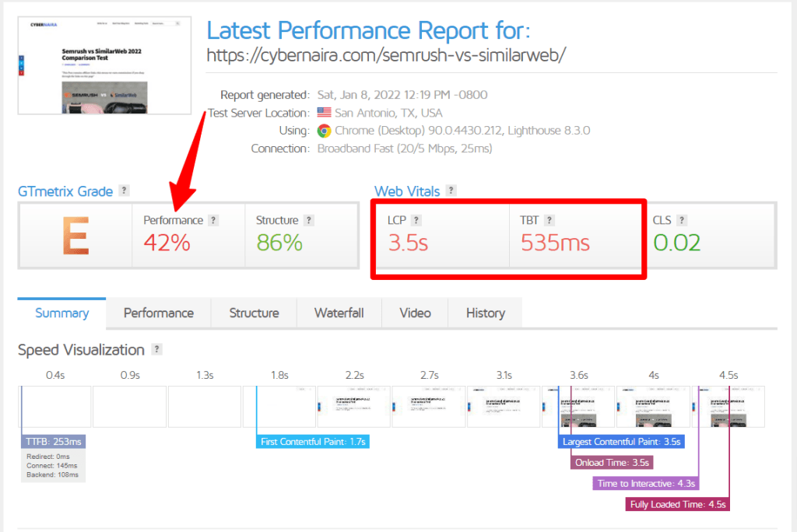
Task: Click the page screenshot thumbnail of Cybernaira
Action: tap(105, 65)
